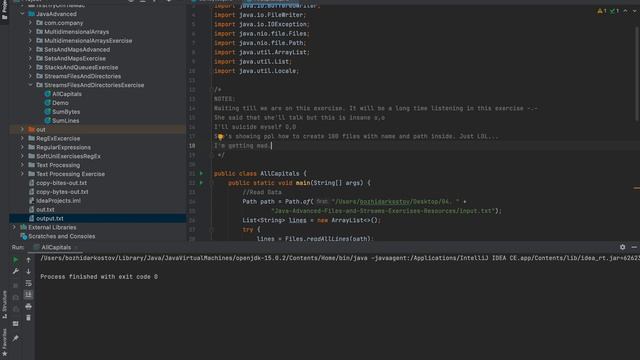Expand Text Processing folder
640x360 pixels.
point(22,165)
